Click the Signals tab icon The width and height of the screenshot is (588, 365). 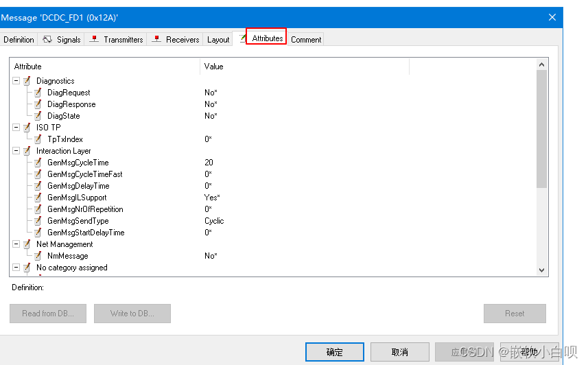tap(47, 39)
